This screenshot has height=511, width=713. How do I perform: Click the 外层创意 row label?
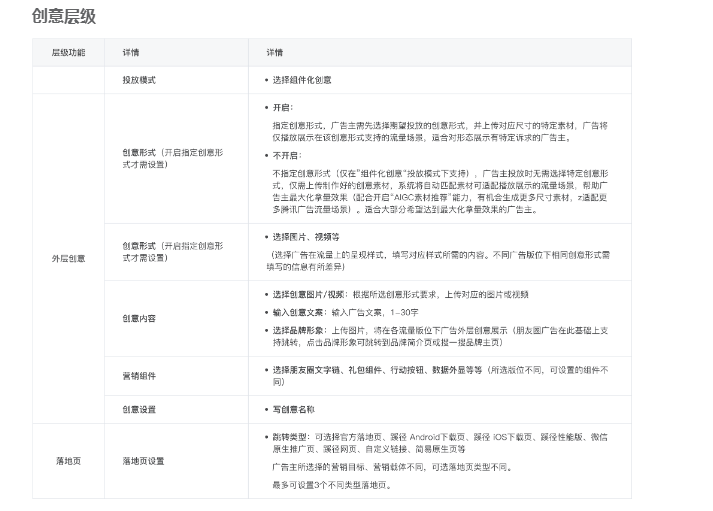tap(68, 258)
